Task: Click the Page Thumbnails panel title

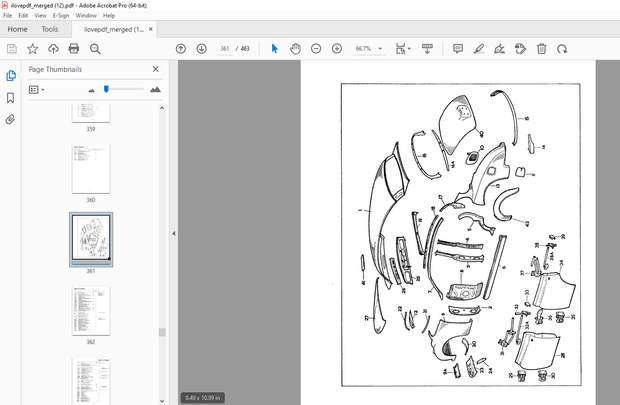Action: [55, 69]
